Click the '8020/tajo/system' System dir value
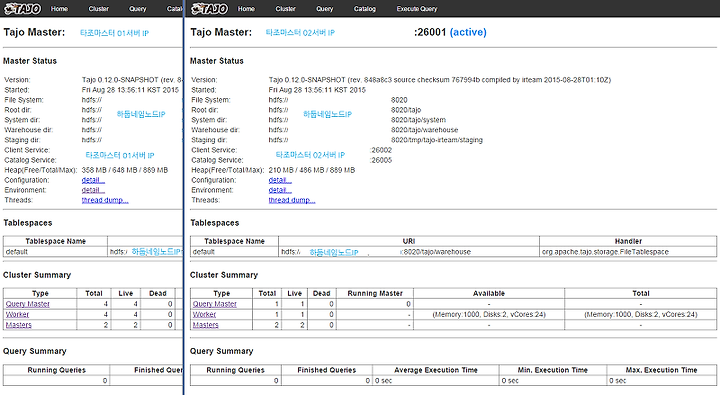This screenshot has width=720, height=395. [418, 120]
